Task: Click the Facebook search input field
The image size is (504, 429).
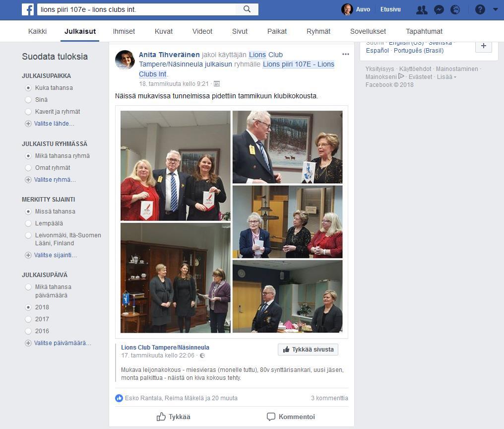Action: (x=136, y=9)
